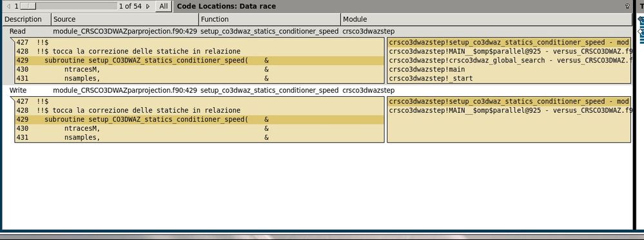Screen dimensions: 644x240
Task: Open the help question mark icon
Action: coord(627,6)
